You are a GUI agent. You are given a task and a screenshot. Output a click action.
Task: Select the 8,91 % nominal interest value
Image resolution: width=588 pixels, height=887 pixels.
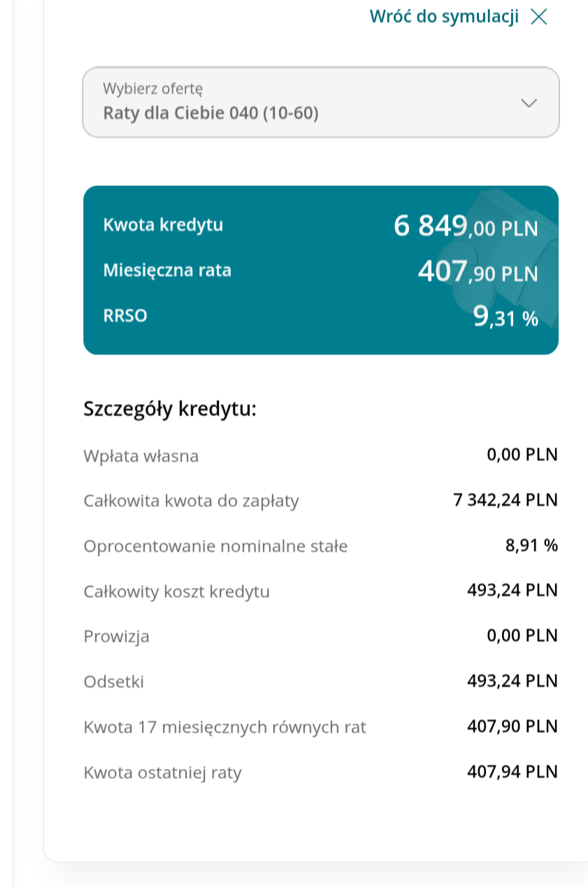[x=531, y=546]
